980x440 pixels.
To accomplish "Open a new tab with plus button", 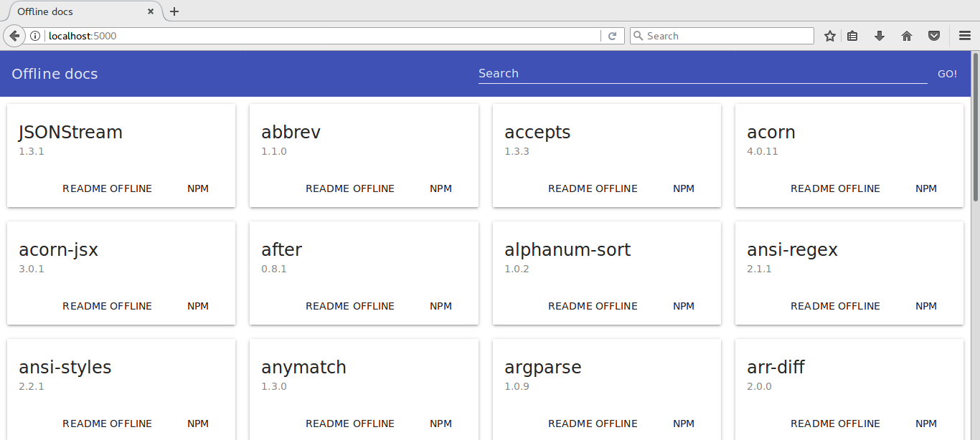I will pos(174,11).
